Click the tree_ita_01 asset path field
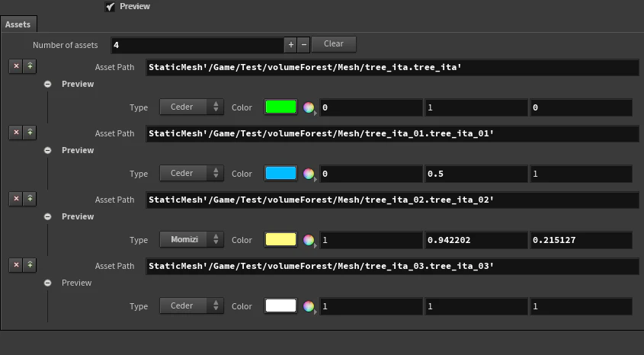The width and height of the screenshot is (644, 355). coord(392,134)
